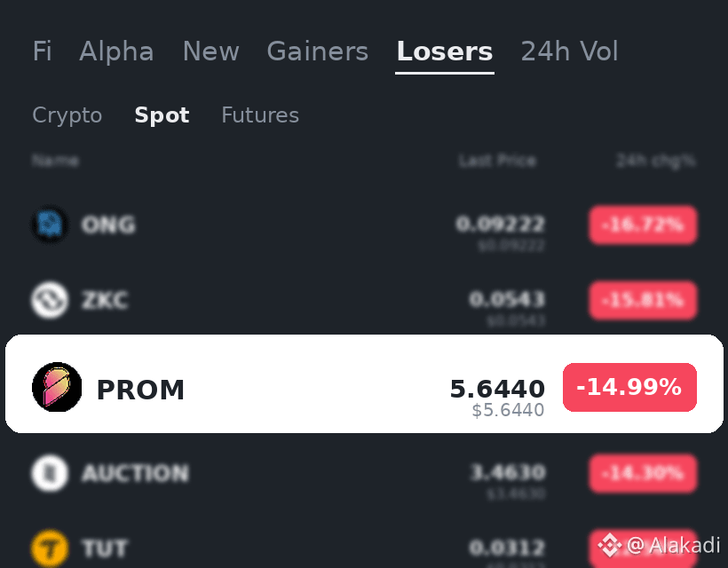Click the Binance logo in watermark
The height and width of the screenshot is (568, 728).
tap(610, 545)
